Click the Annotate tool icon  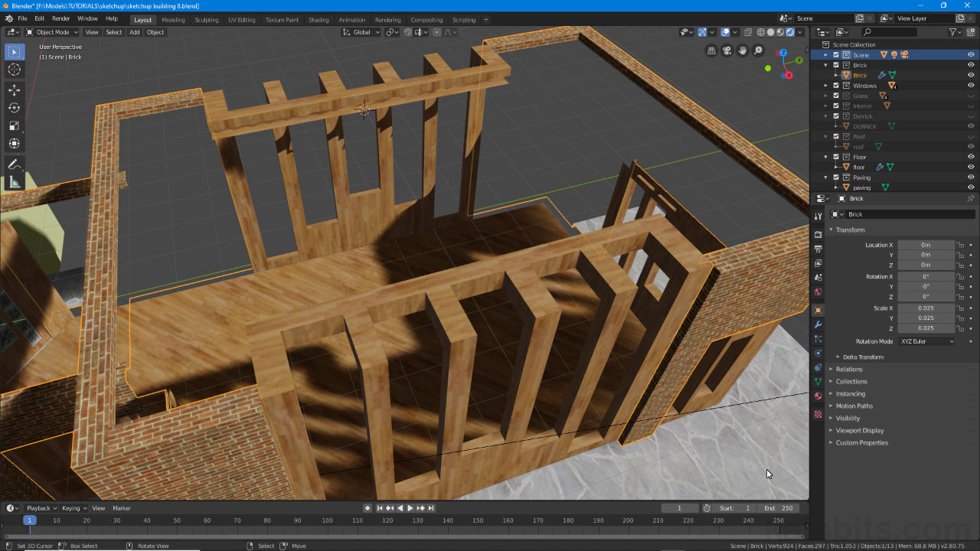pos(14,164)
